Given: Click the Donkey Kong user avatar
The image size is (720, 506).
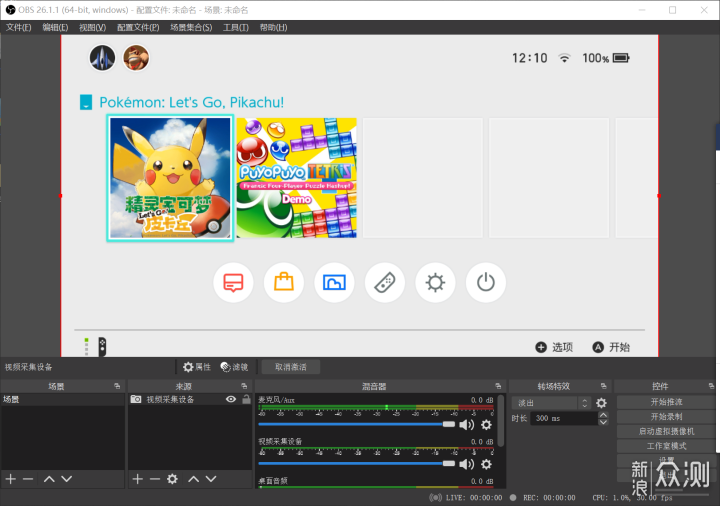Looking at the screenshot, I should click(136, 58).
